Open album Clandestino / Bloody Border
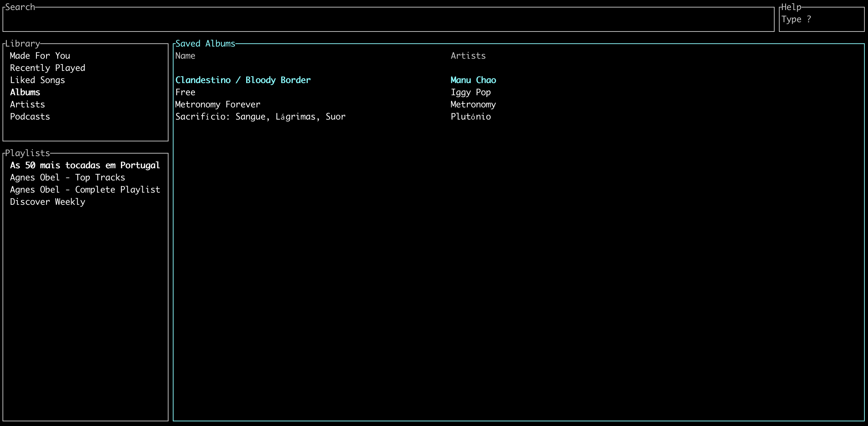 pyautogui.click(x=243, y=80)
